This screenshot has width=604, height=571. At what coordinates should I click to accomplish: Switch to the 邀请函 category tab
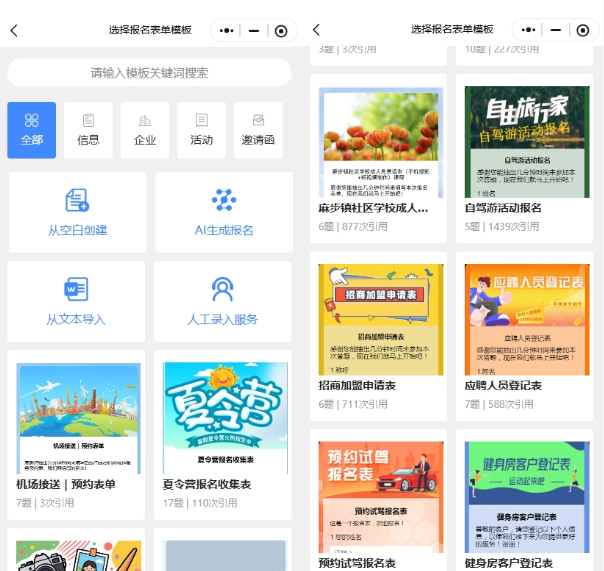click(258, 130)
